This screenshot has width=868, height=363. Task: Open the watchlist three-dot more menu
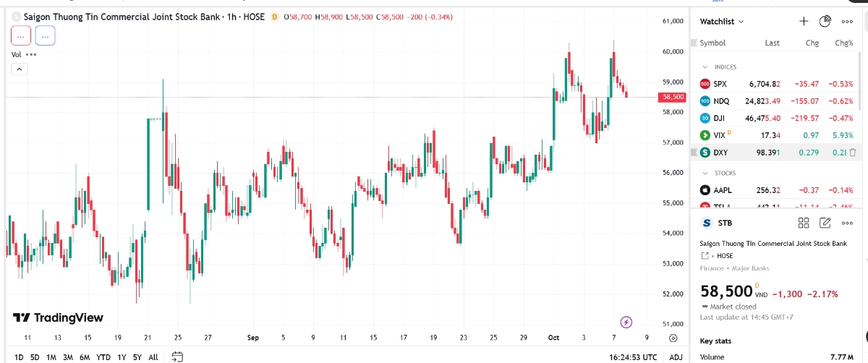tap(847, 22)
